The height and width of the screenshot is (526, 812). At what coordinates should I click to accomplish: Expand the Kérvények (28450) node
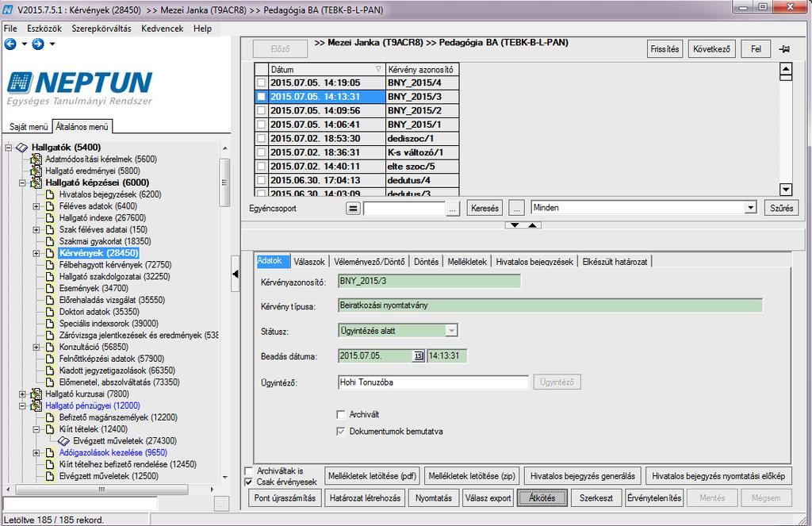click(36, 253)
